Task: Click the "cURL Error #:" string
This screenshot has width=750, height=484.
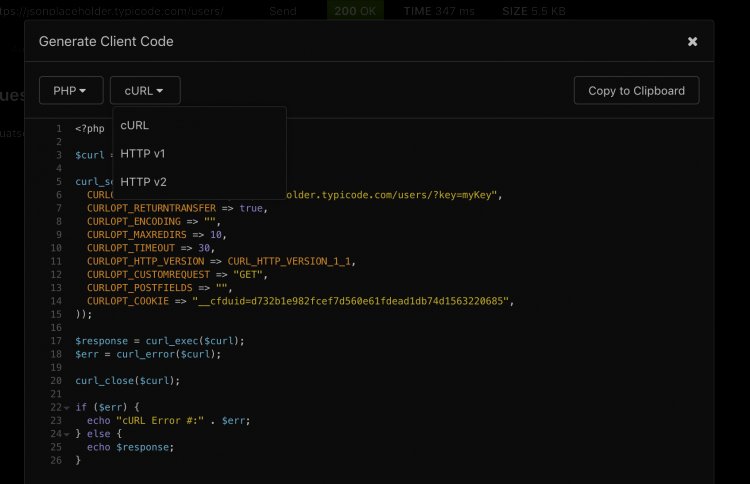Action: click(160, 420)
